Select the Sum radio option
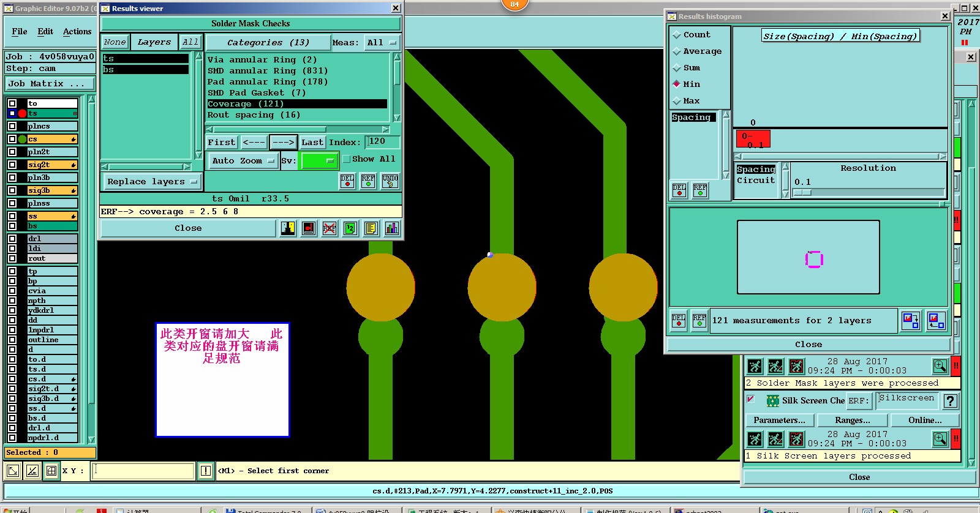 click(x=677, y=68)
